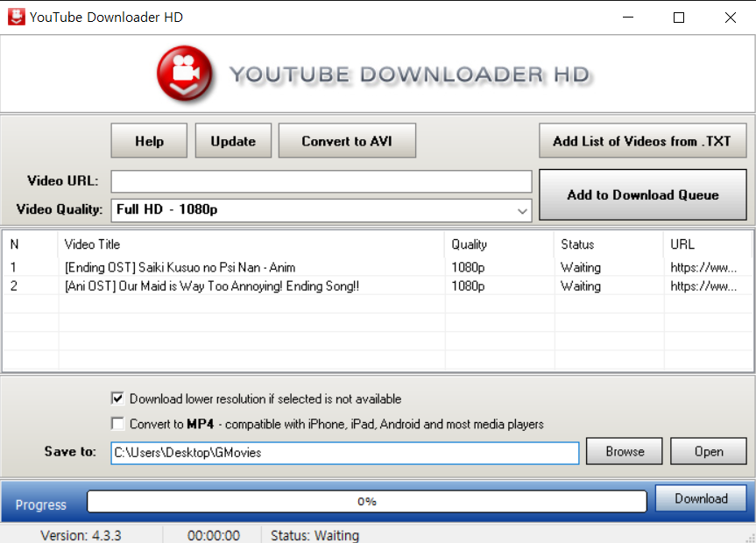Open Convert to AVI tool

[347, 141]
